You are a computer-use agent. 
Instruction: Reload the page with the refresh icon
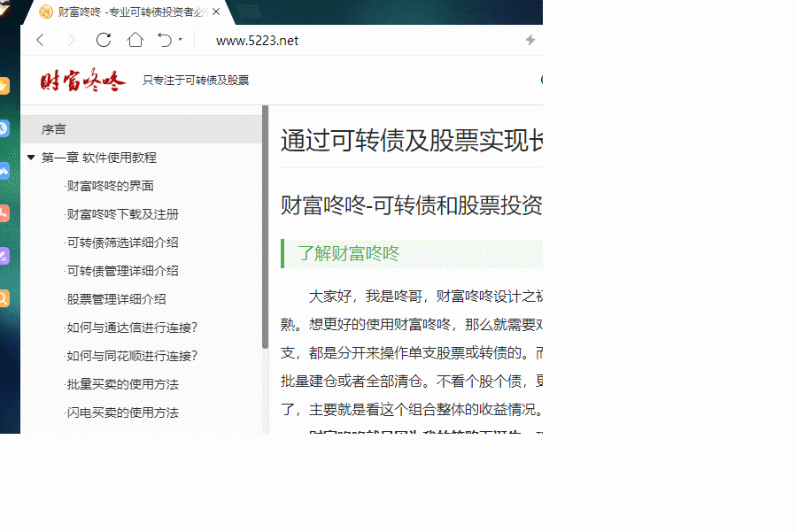104,40
